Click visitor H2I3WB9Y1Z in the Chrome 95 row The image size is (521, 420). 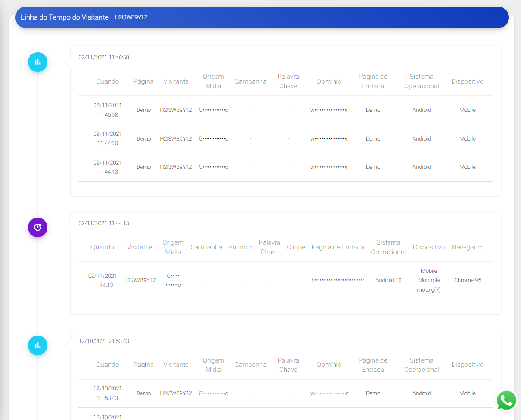[140, 280]
